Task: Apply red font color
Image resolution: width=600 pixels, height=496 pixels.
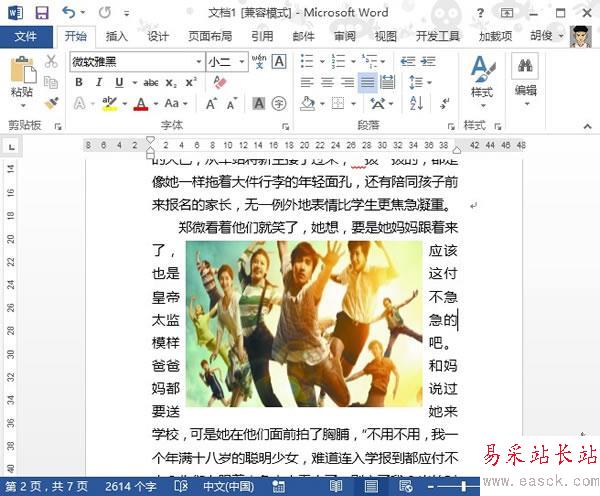Action: click(x=141, y=103)
